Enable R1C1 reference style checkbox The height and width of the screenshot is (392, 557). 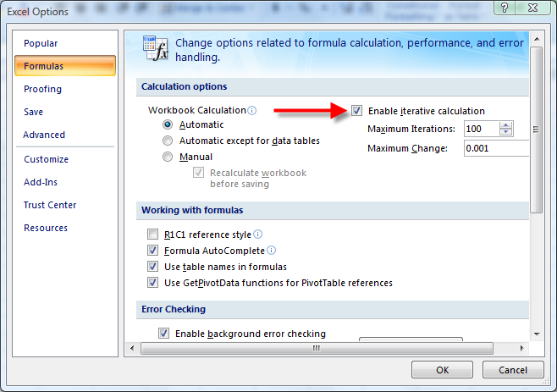(x=152, y=235)
